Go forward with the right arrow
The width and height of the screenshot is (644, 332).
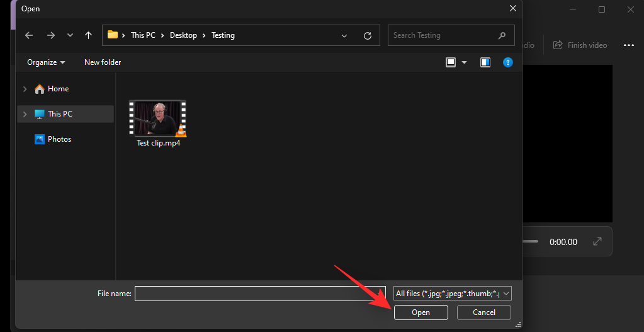51,35
